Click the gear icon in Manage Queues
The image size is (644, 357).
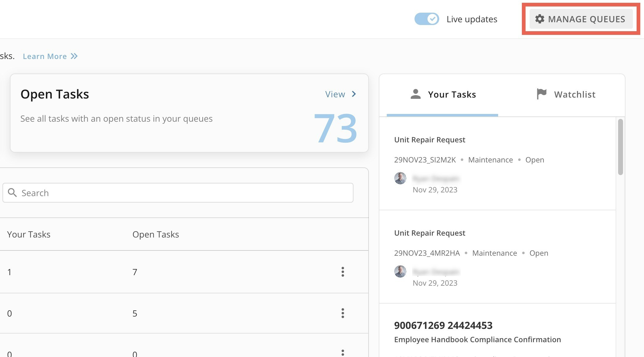click(539, 19)
